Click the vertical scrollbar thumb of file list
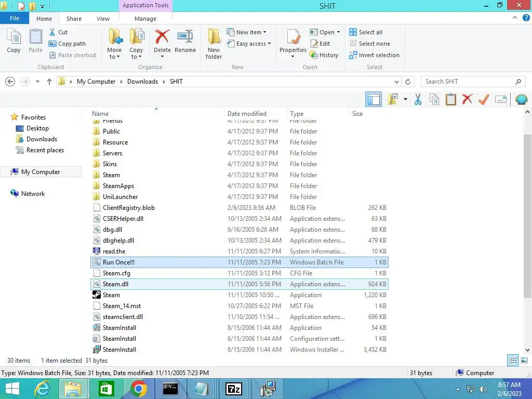 coord(528,216)
